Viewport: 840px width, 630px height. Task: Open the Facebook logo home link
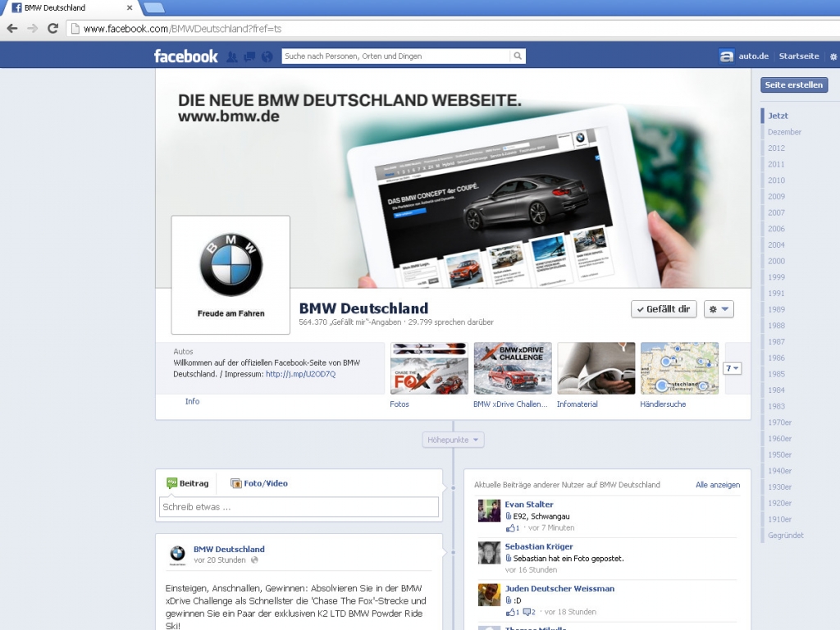(186, 57)
